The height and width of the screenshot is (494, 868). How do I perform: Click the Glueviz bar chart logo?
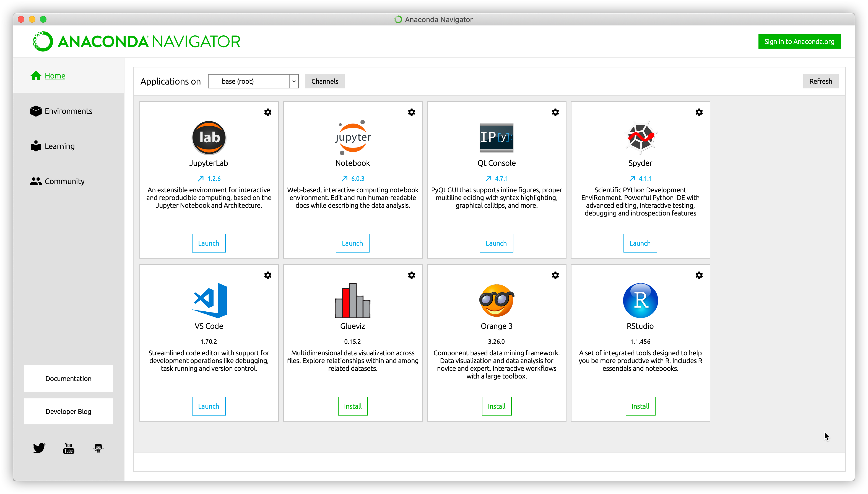[352, 301]
